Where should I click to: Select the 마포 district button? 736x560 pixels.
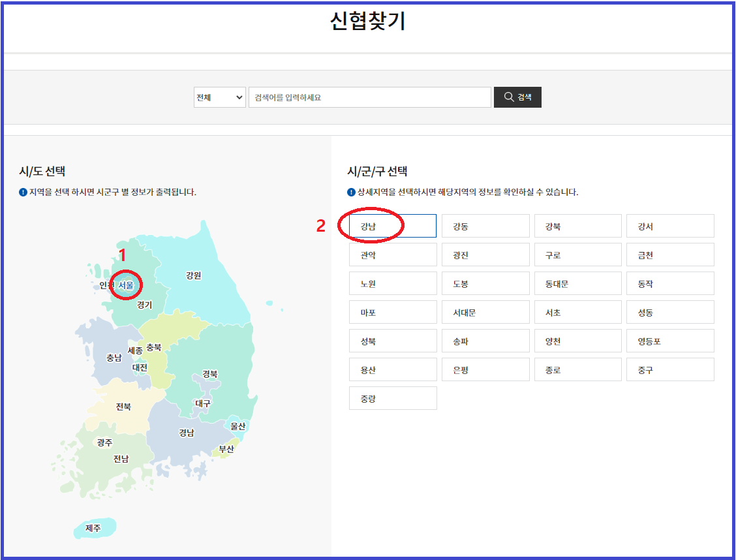click(x=392, y=311)
